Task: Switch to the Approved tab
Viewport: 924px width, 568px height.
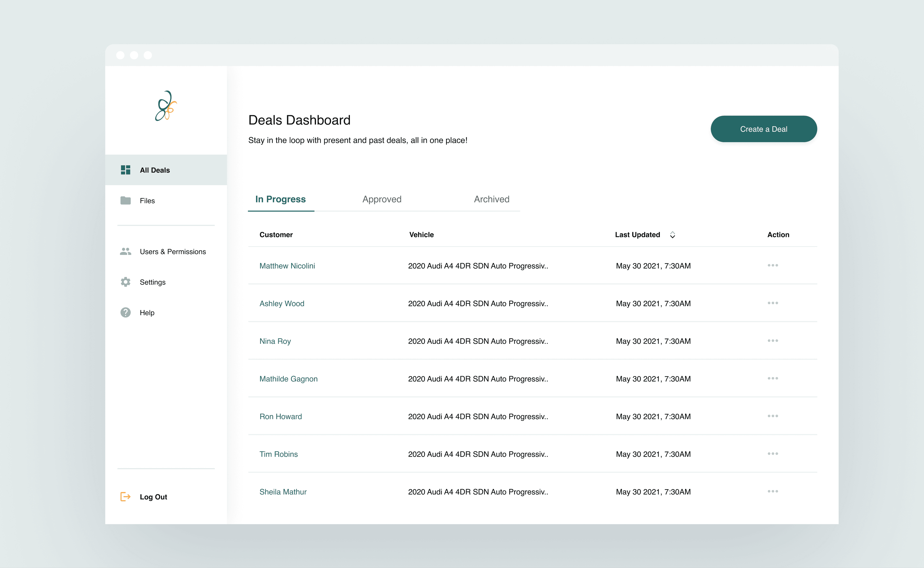Action: click(382, 199)
